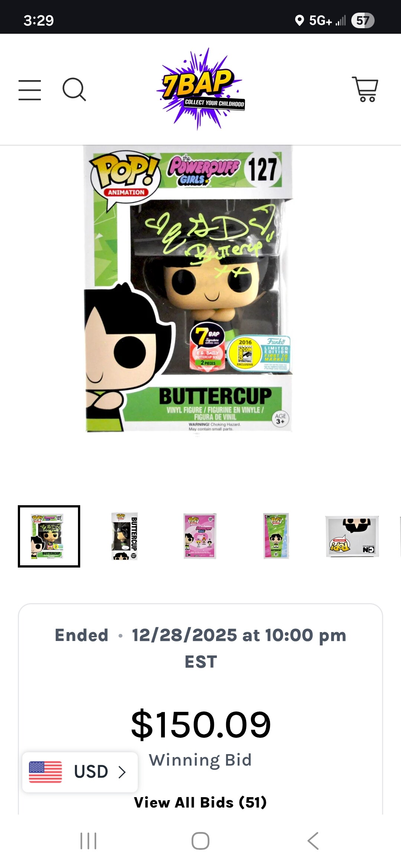The height and width of the screenshot is (868, 401).
Task: Open the USD currency selector
Action: tap(80, 772)
